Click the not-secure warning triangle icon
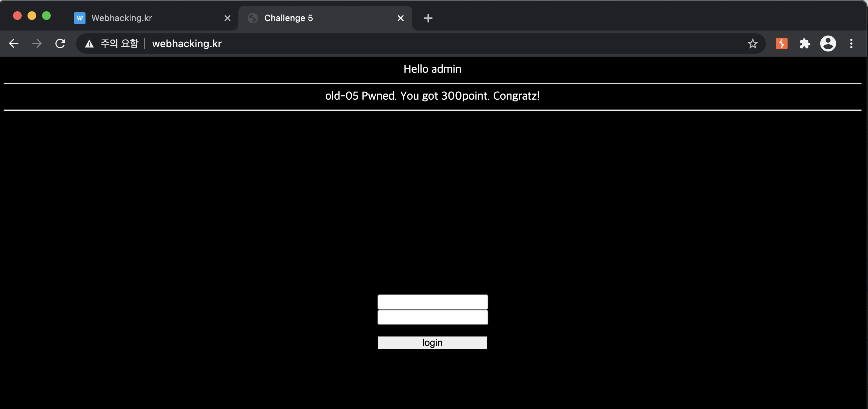The image size is (868, 409). coord(89,44)
